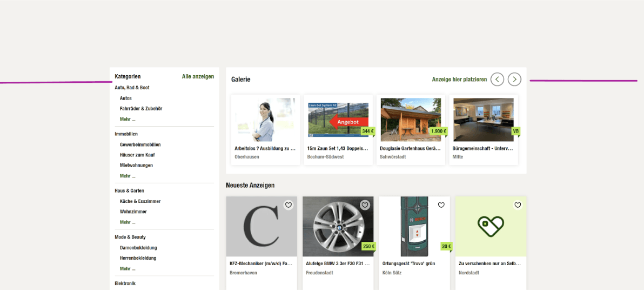Image resolution: width=644 pixels, height=290 pixels.
Task: Click the gallery next arrow button
Action: tap(514, 80)
